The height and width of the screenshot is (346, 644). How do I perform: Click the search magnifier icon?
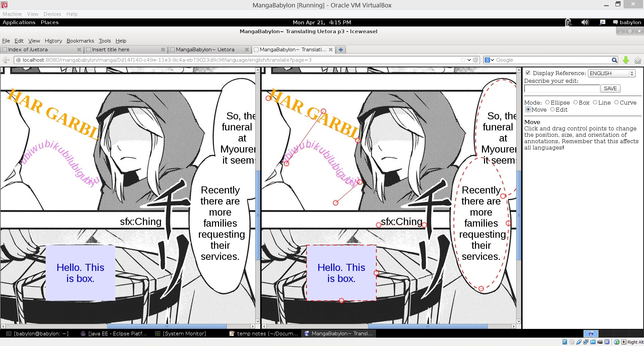coord(614,60)
